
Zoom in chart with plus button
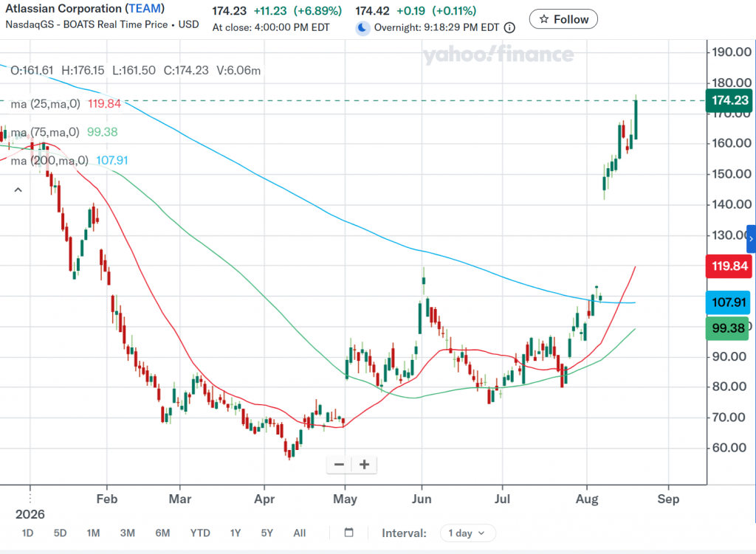pos(365,465)
